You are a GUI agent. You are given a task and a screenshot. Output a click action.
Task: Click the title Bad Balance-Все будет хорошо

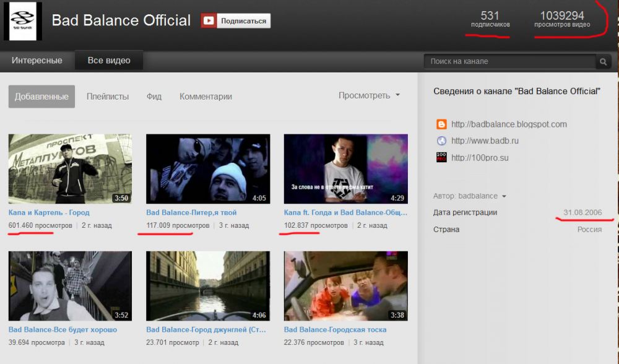click(63, 329)
